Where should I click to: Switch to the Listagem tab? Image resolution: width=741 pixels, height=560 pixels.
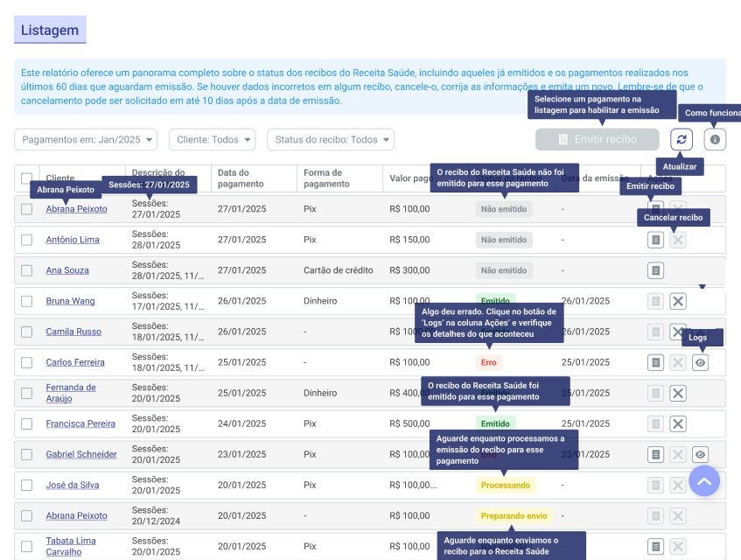[x=50, y=30]
